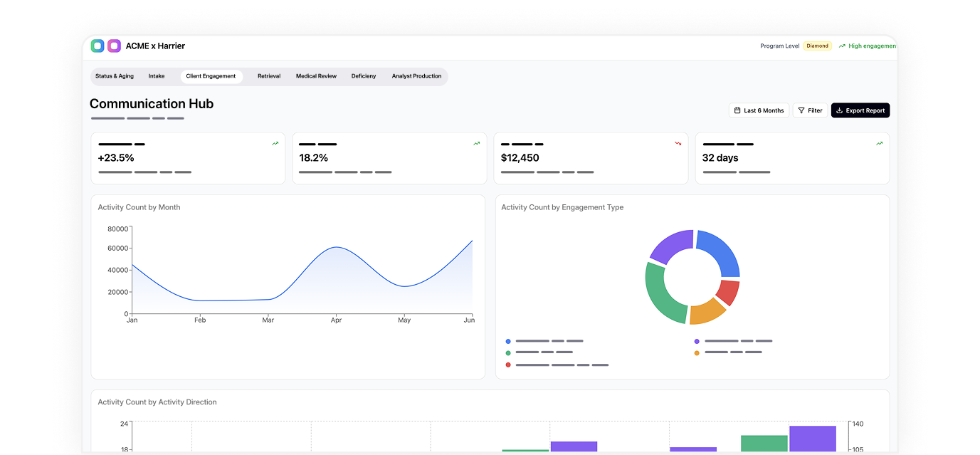
Task: Click the Activity Count by Activity Direction title
Action: click(x=157, y=402)
